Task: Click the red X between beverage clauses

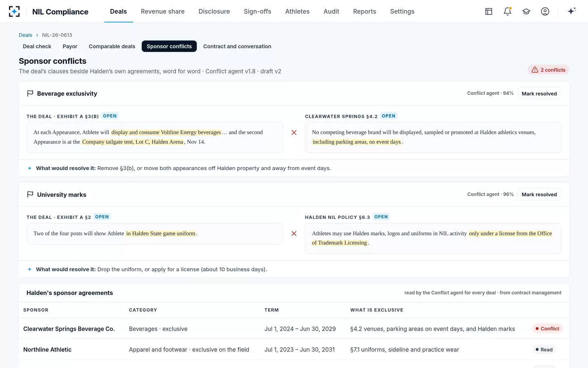Action: (294, 132)
